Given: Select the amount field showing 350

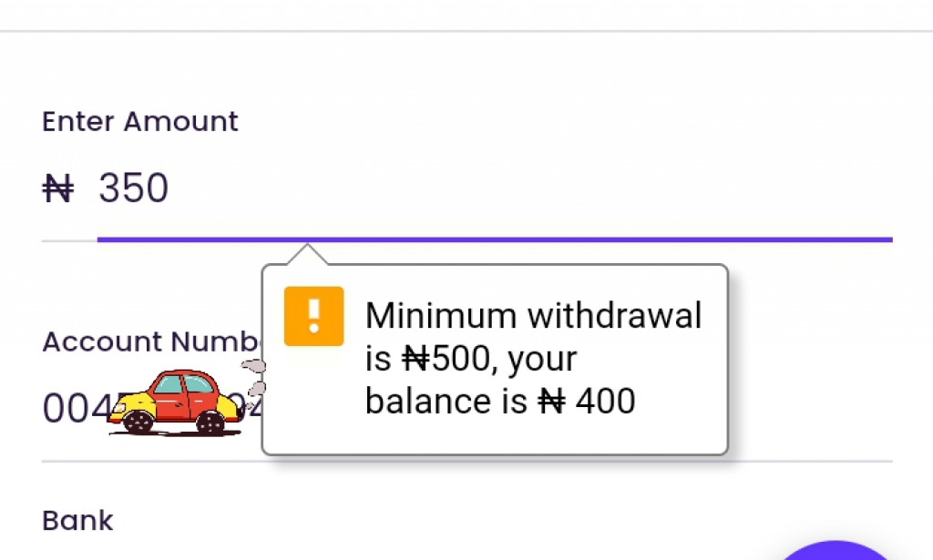Looking at the screenshot, I should [x=133, y=187].
